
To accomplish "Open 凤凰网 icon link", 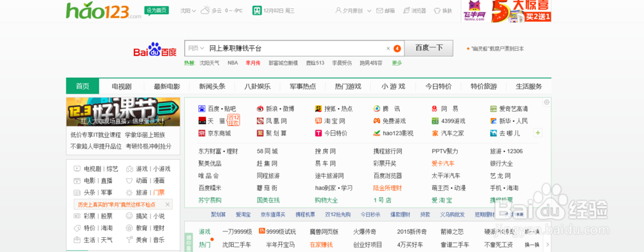I will (260, 121).
